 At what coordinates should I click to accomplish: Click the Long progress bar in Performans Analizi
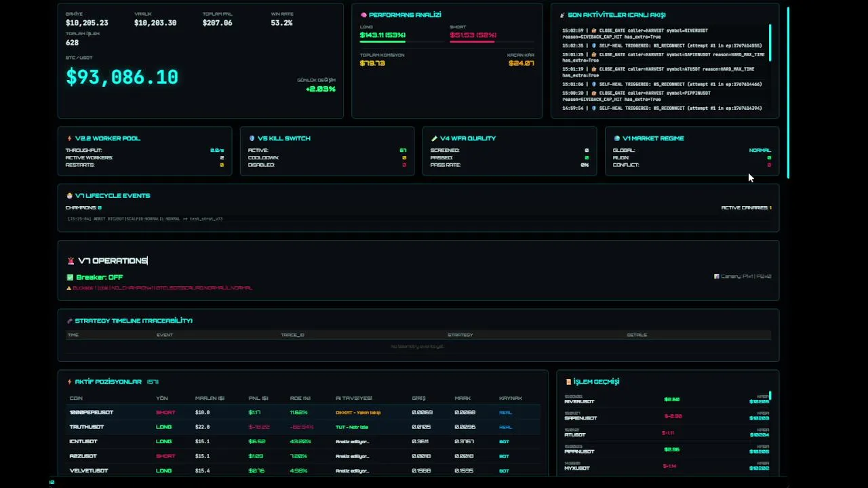coord(401,42)
